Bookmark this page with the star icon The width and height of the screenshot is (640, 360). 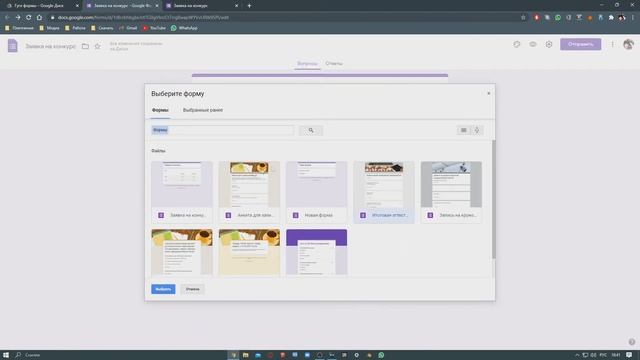coord(523,18)
